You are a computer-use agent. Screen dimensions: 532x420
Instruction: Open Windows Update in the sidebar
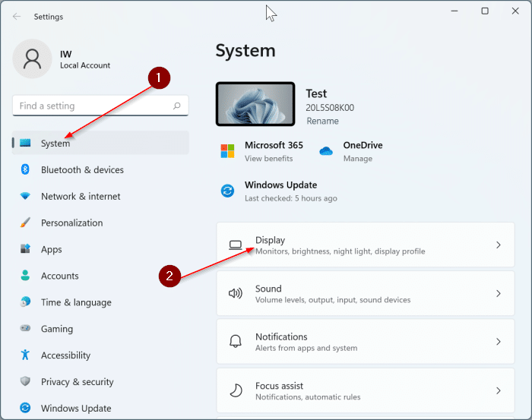tap(100, 408)
